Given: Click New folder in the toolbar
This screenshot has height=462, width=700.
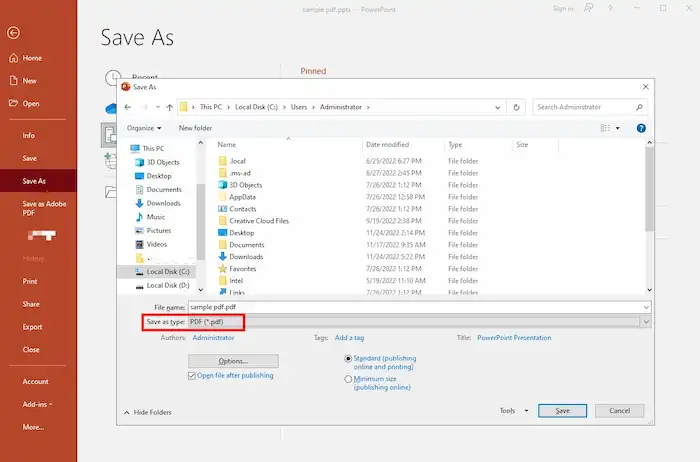Looking at the screenshot, I should click(x=196, y=128).
